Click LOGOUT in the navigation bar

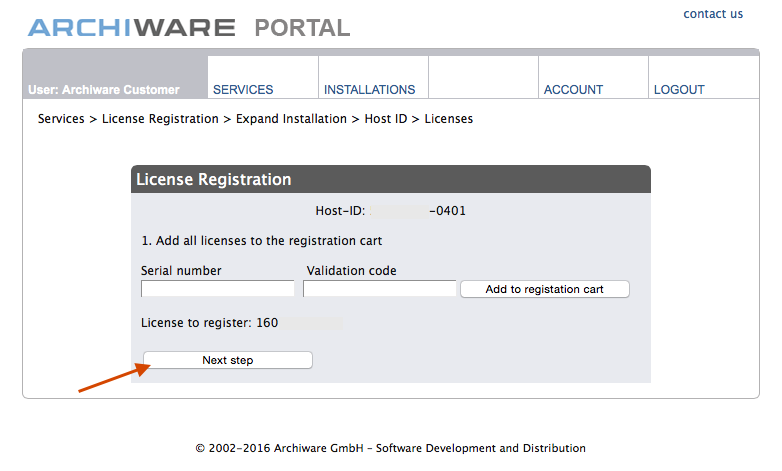tap(679, 89)
